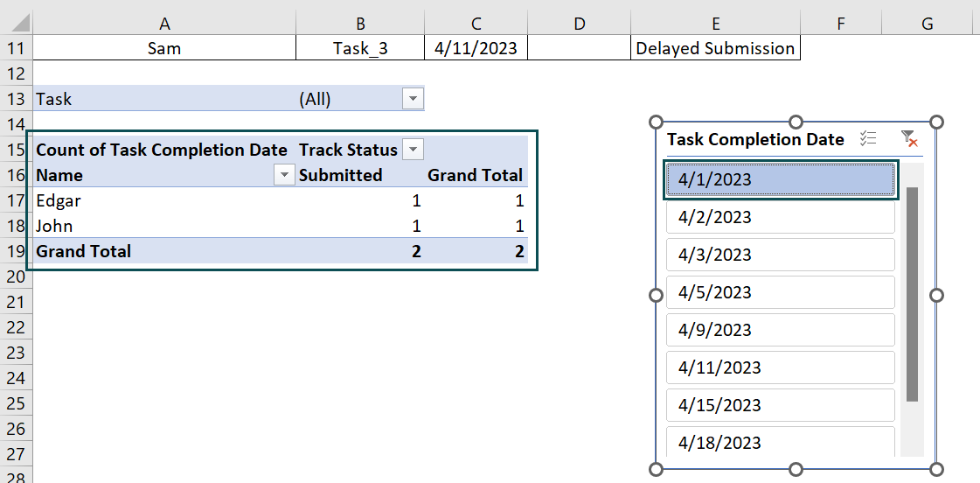Click the Edgar row label
The width and height of the screenshot is (980, 483).
(164, 201)
